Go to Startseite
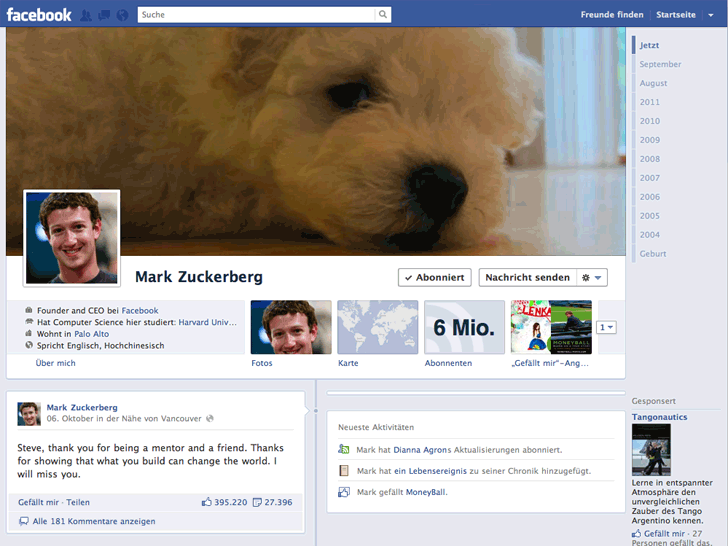728x546 pixels. click(x=676, y=14)
